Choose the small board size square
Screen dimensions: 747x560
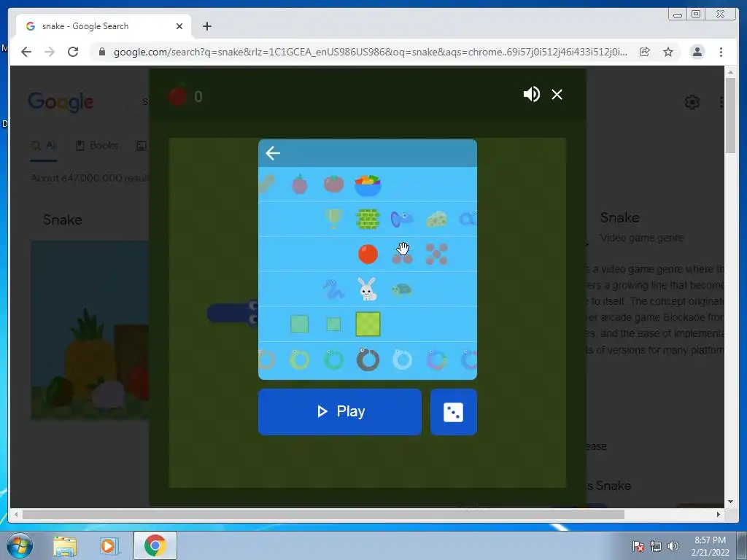(333, 324)
